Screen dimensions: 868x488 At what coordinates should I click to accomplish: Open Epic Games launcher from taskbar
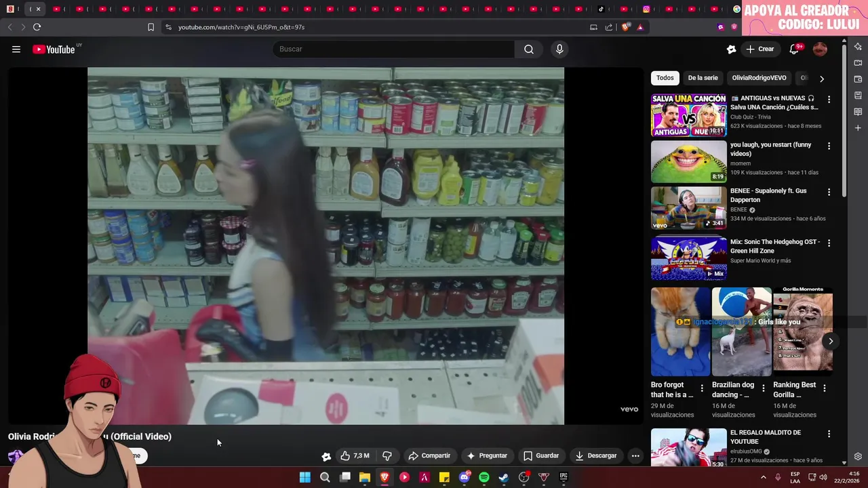click(564, 477)
